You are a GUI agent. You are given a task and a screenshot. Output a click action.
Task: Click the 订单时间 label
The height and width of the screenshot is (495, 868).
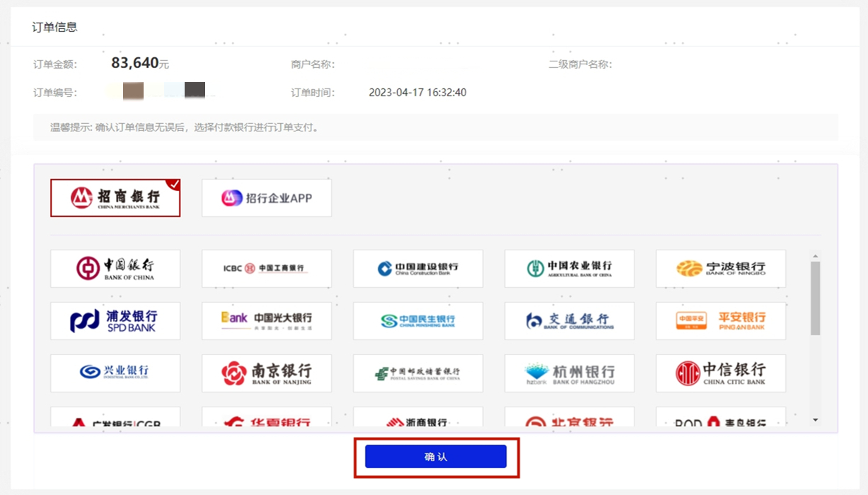pos(313,93)
